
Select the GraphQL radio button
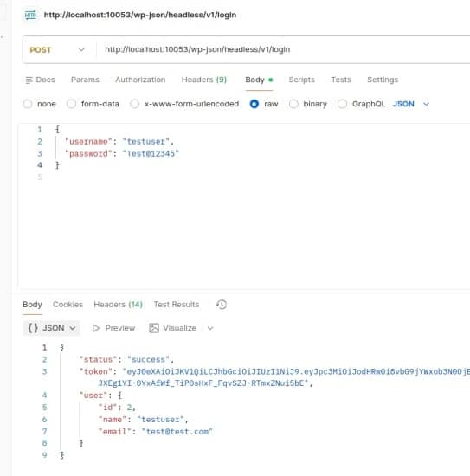342,104
